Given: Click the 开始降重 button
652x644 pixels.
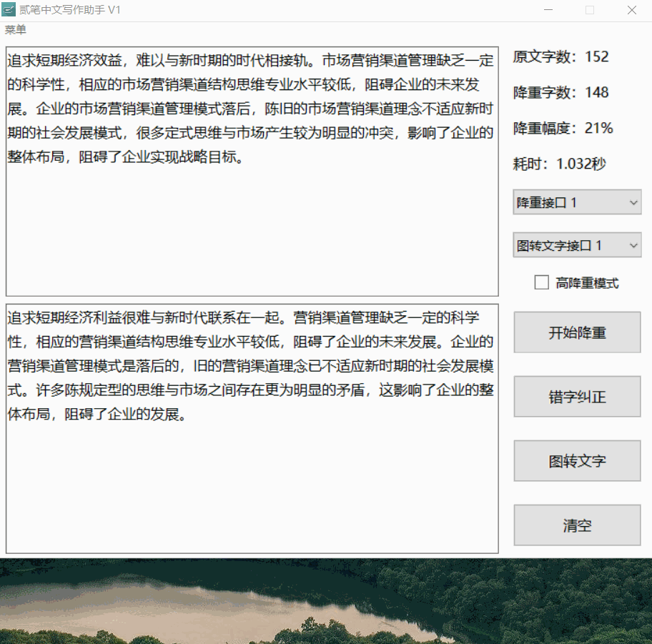Looking at the screenshot, I should pyautogui.click(x=577, y=332).
